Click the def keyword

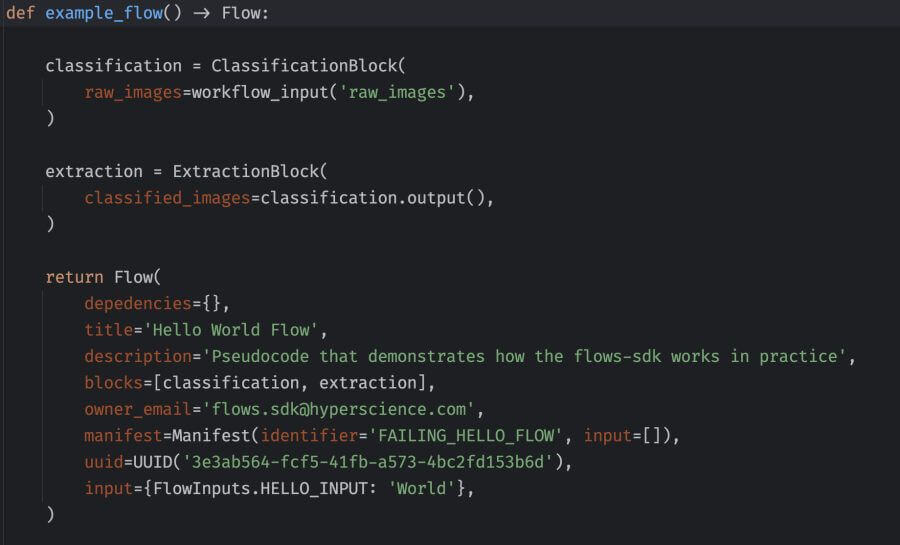click(x=20, y=13)
